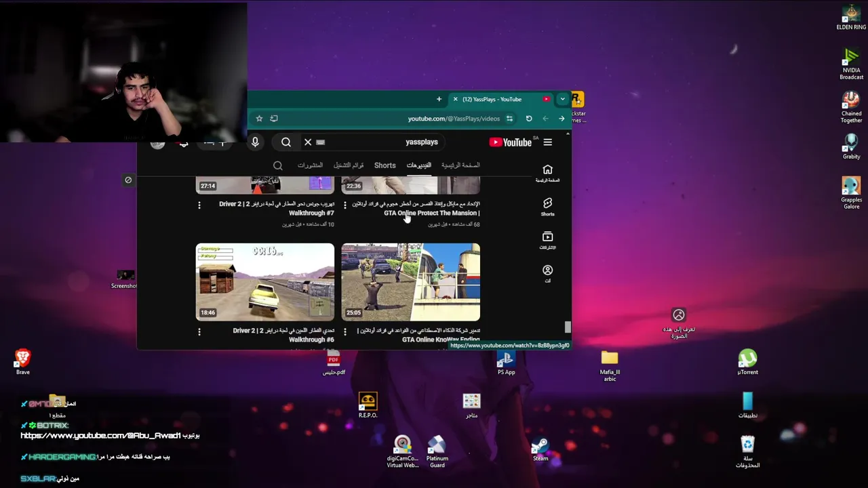This screenshot has width=868, height=488.
Task: Switch to the المنشورات channel tab
Action: (x=310, y=165)
